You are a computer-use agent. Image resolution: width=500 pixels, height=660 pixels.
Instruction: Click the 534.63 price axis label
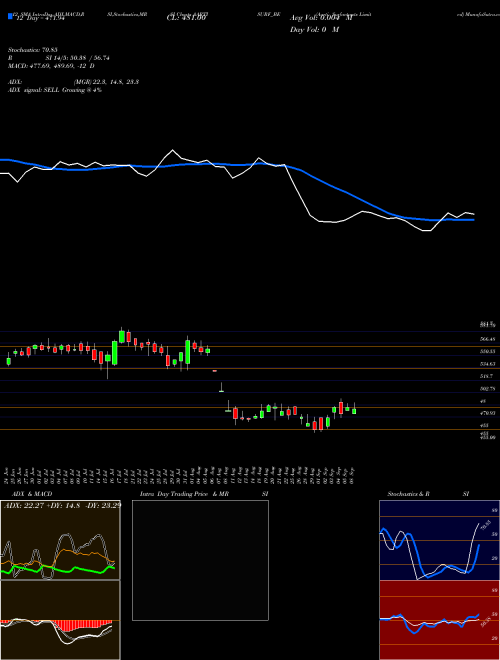(488, 364)
